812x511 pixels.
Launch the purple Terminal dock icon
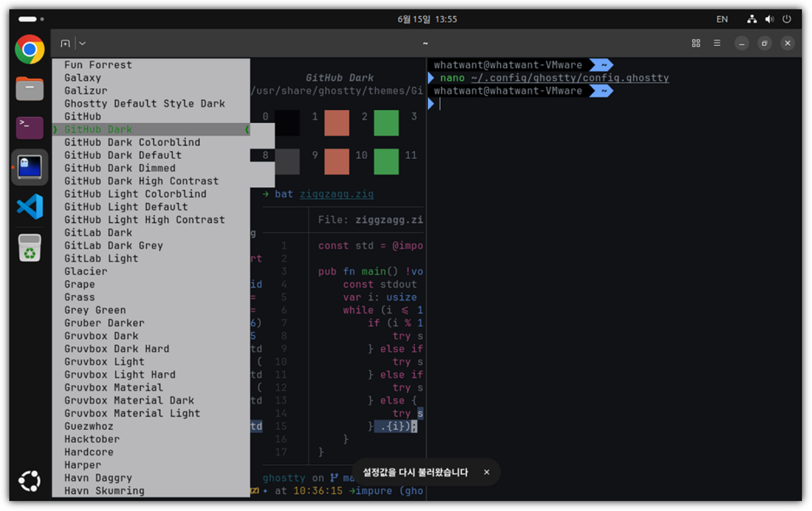point(30,128)
